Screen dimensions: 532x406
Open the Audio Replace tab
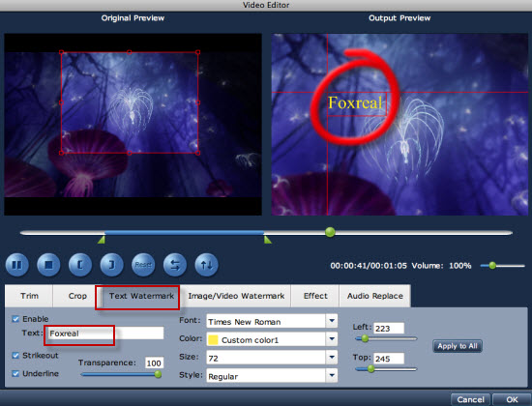click(x=375, y=296)
